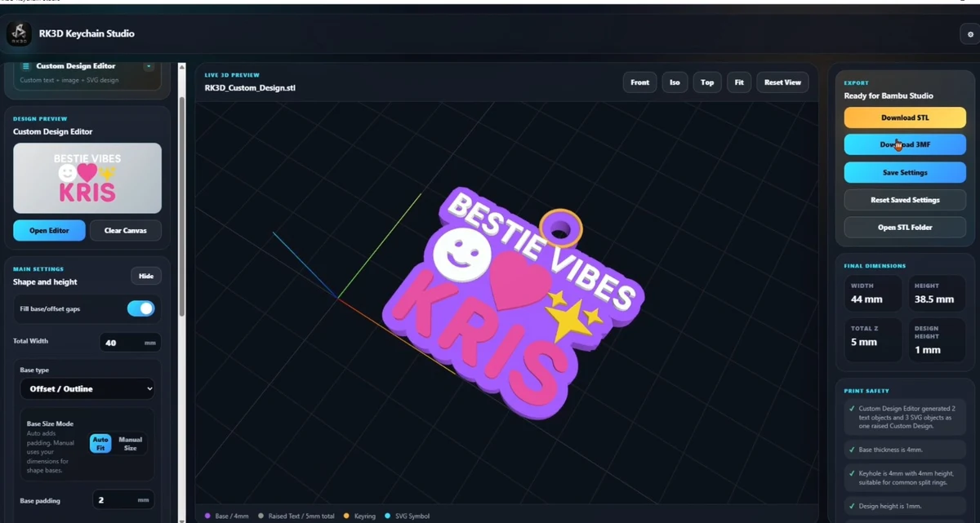
Task: Reset saved settings
Action: point(905,200)
